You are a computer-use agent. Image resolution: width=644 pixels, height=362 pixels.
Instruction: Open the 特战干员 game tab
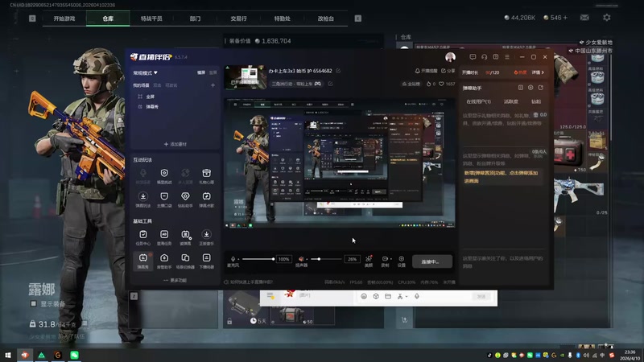coord(151,19)
